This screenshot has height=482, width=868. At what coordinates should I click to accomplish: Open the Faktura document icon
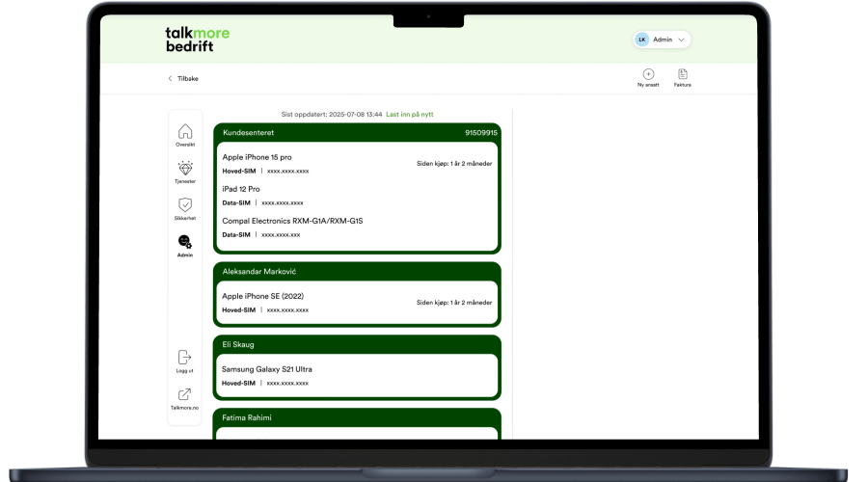(x=683, y=74)
